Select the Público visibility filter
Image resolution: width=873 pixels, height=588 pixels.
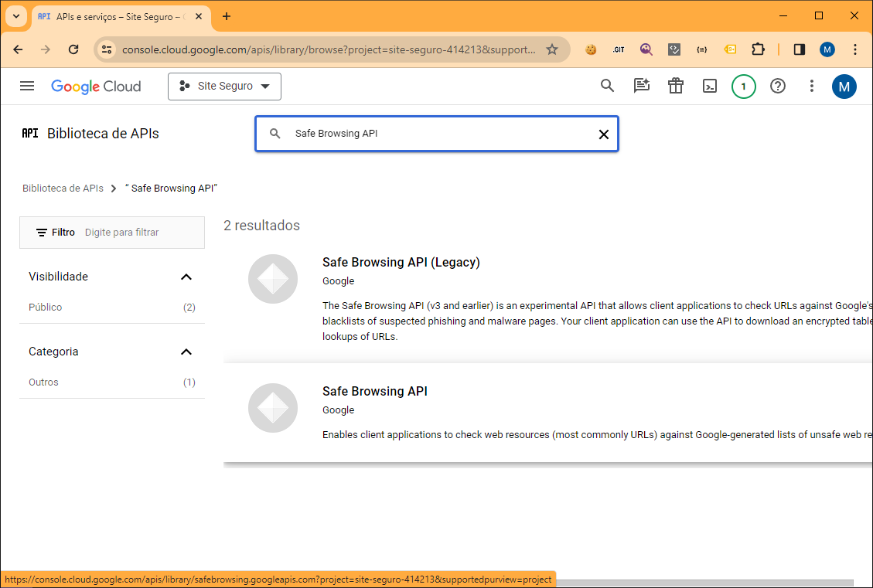45,307
